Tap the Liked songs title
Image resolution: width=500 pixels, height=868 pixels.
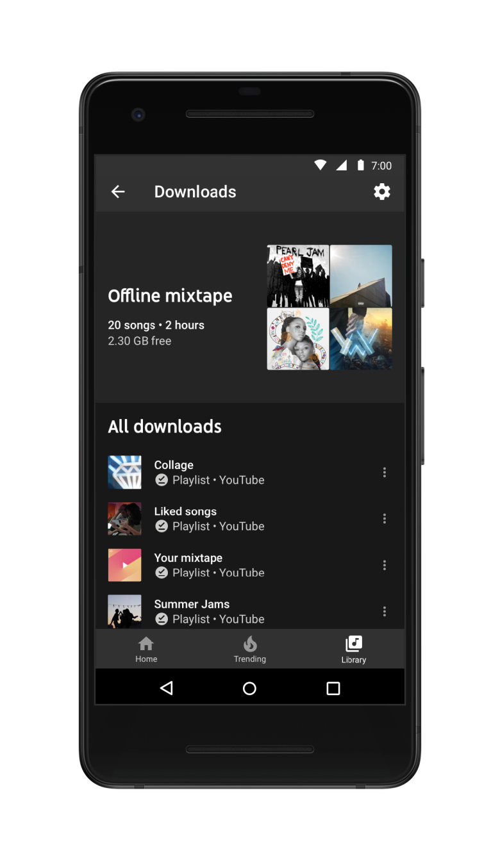(185, 511)
